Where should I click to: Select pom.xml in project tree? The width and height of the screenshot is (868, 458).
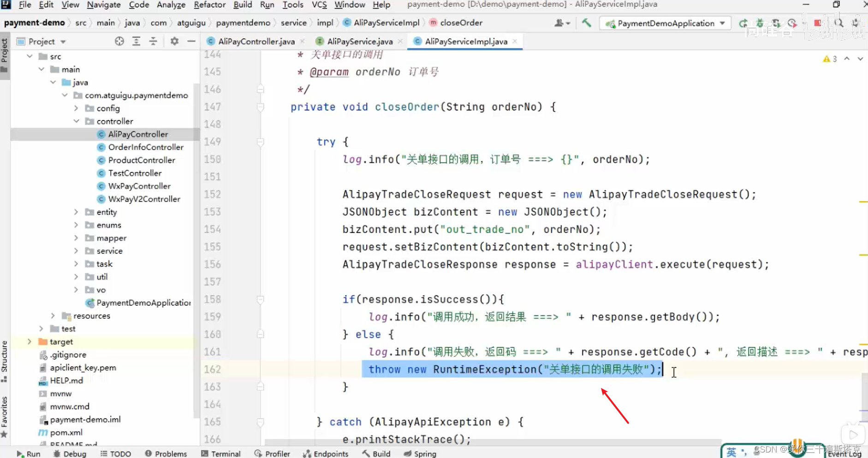[66, 432]
